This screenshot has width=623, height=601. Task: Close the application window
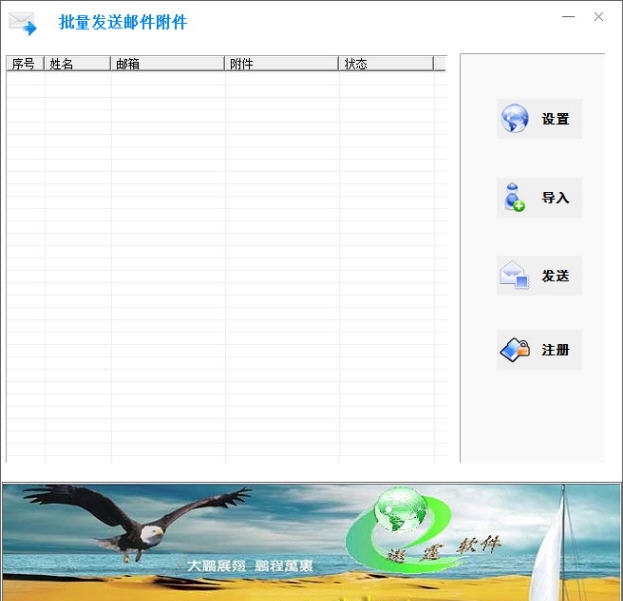pos(598,17)
